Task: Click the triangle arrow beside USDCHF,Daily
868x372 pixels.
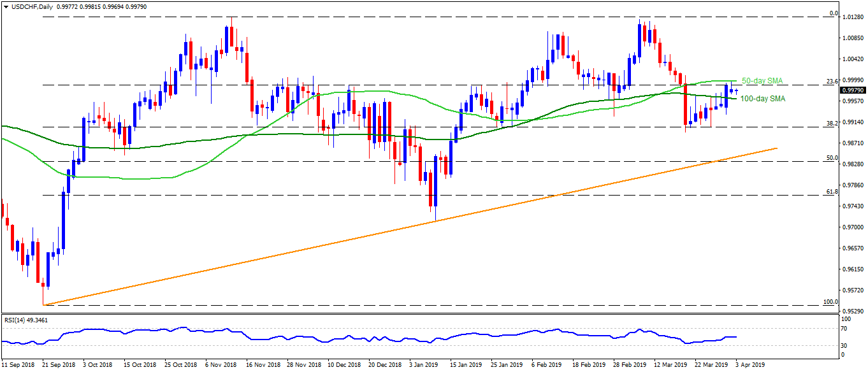Action: [x=4, y=6]
